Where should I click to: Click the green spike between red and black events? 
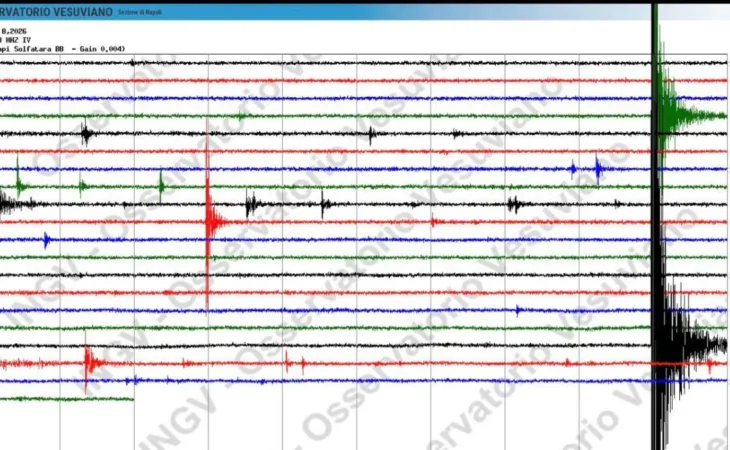[161, 185]
